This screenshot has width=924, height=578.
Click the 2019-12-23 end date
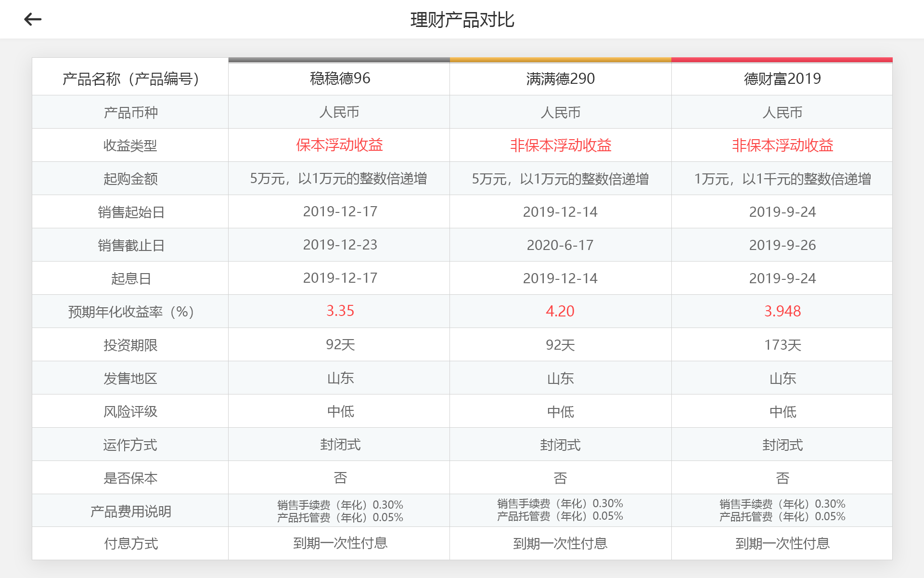point(340,245)
